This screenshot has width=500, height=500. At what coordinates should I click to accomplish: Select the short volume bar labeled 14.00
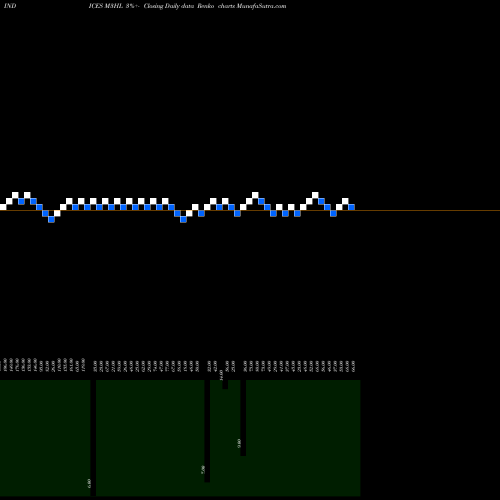coord(225,384)
